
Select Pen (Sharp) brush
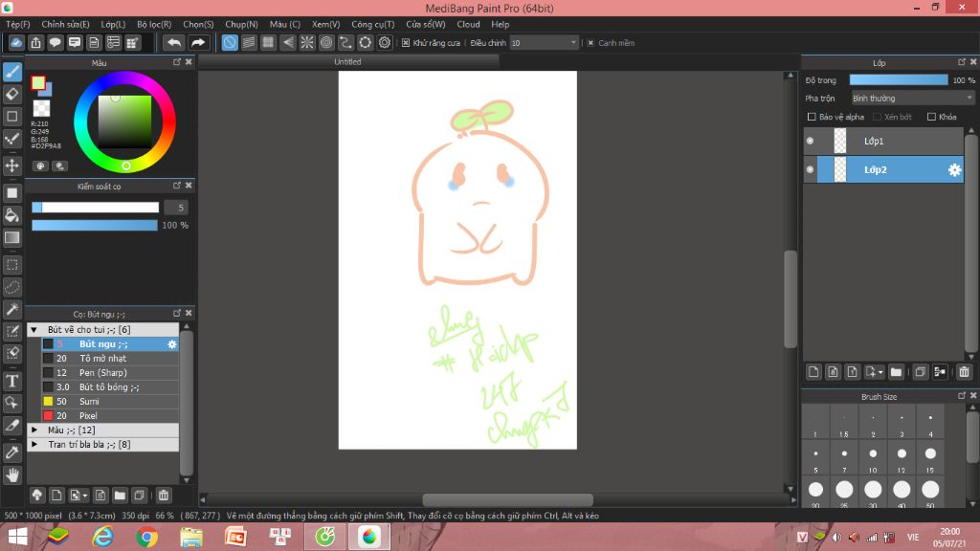click(110, 373)
